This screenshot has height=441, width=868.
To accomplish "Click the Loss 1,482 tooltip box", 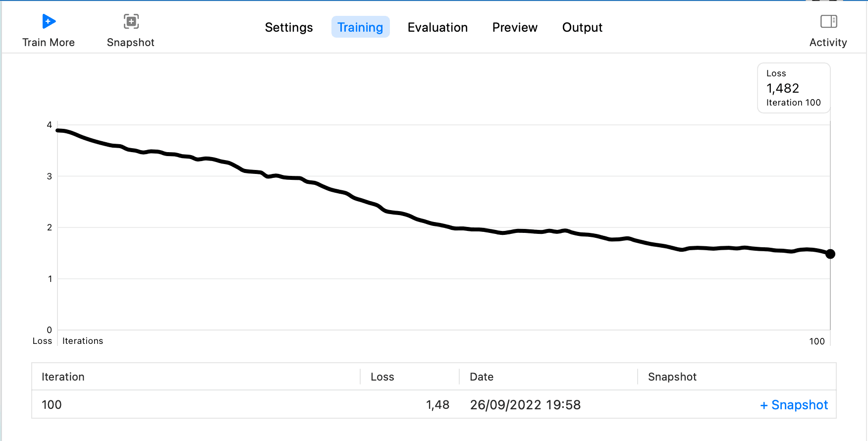I will (x=794, y=88).
